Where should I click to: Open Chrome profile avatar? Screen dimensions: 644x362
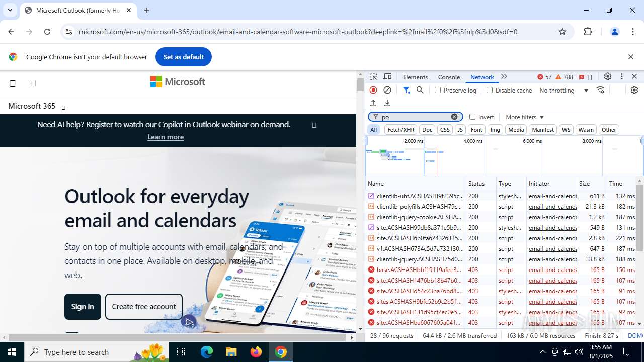click(x=614, y=32)
